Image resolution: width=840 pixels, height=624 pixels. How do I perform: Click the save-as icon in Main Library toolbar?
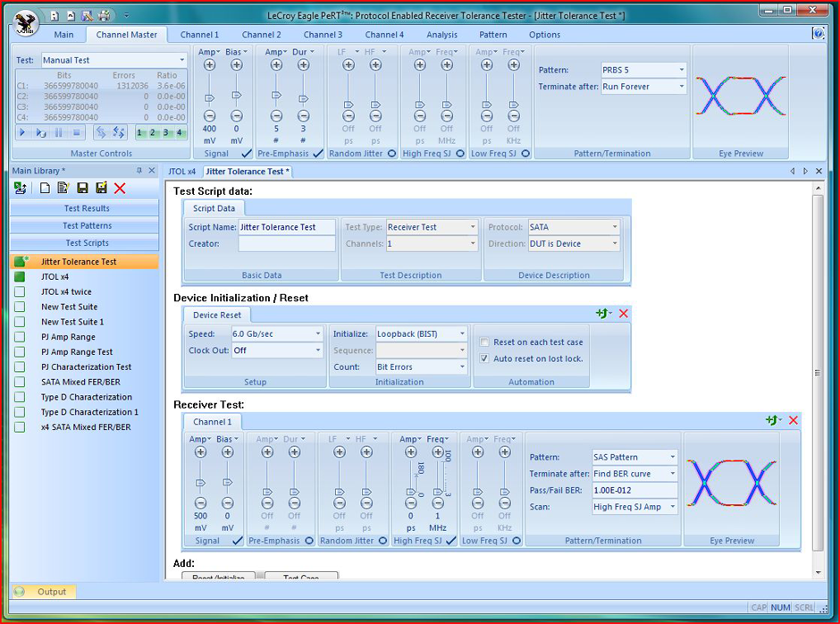click(101, 188)
